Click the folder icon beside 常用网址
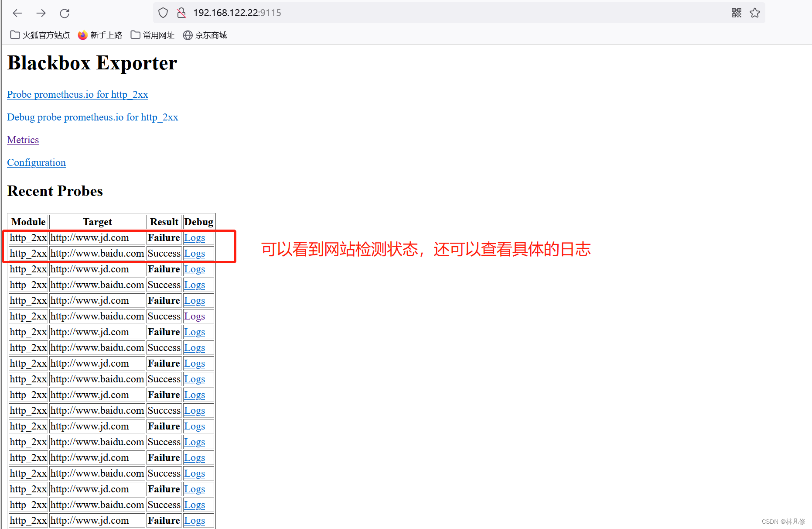The height and width of the screenshot is (529, 812). point(136,35)
